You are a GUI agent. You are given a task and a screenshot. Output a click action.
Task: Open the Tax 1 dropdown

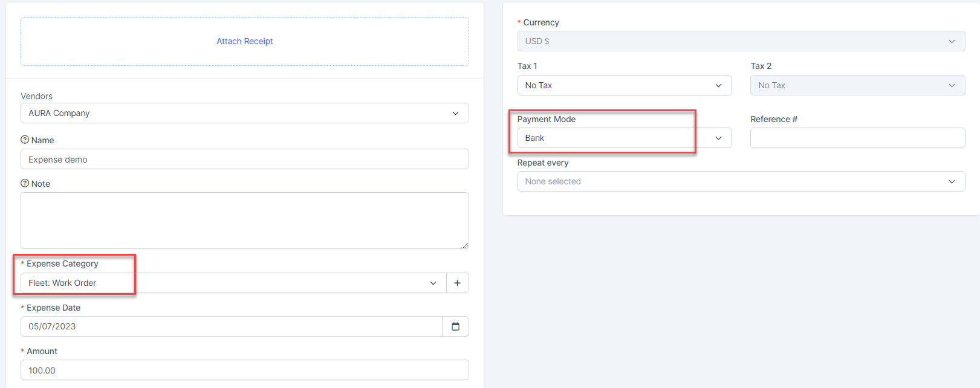pyautogui.click(x=624, y=85)
